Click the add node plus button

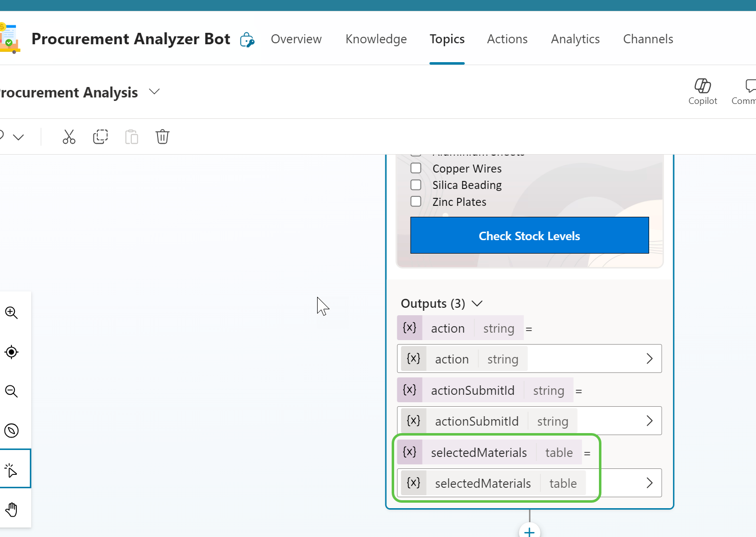[x=529, y=532]
